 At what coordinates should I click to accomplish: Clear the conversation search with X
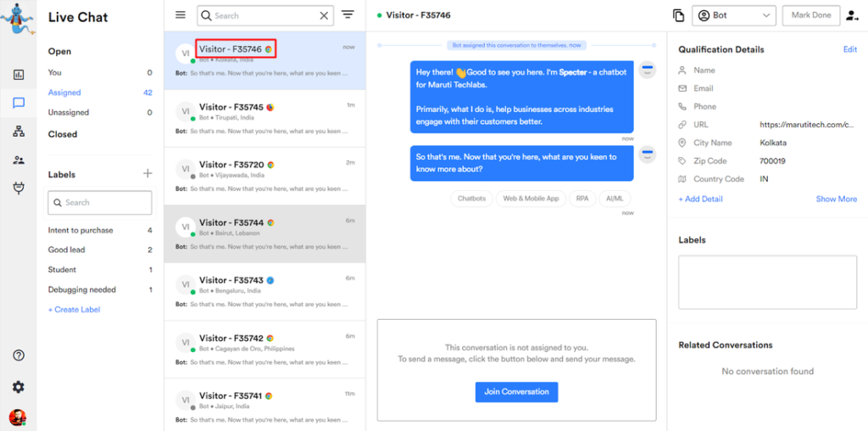pos(324,15)
